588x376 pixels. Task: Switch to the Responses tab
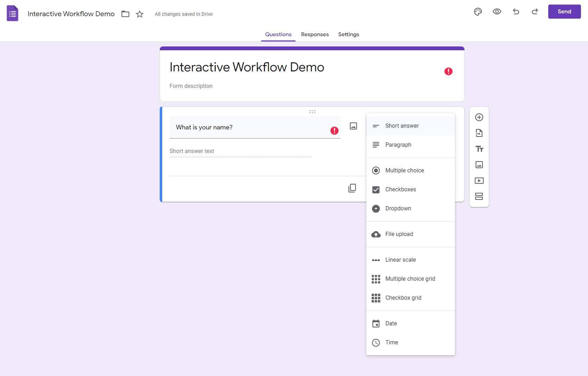coord(315,34)
